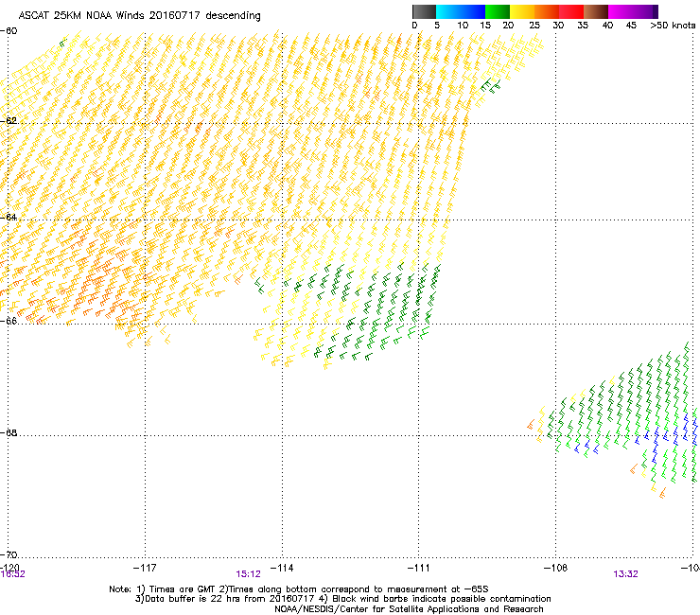Click latitude label -70
700x615 pixels.
click(x=9, y=554)
